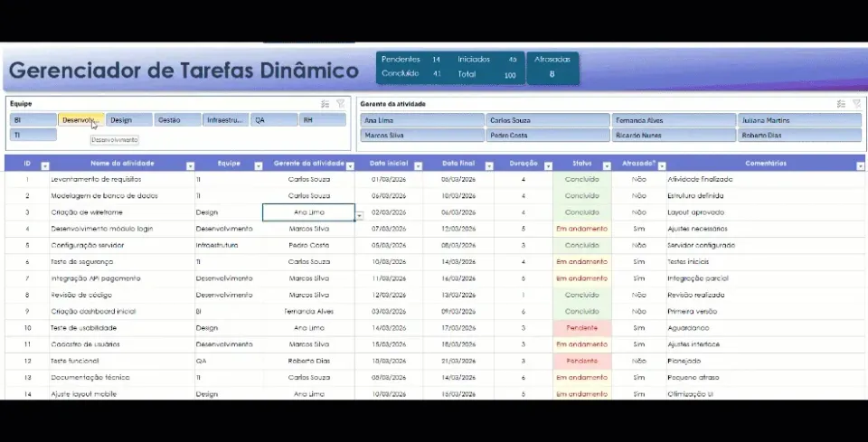
Task: Filter team slicer by Infraestrutura
Action: click(x=225, y=120)
